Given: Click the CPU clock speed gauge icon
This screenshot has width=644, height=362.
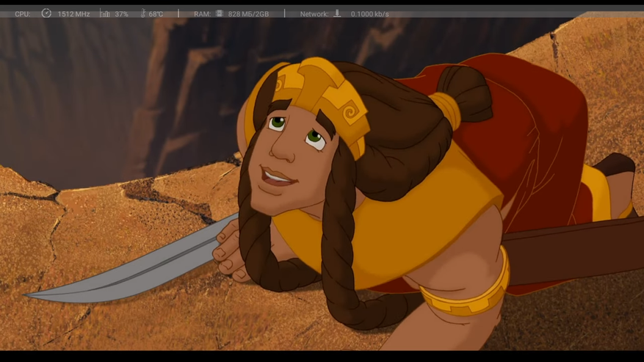Looking at the screenshot, I should pyautogui.click(x=46, y=13).
